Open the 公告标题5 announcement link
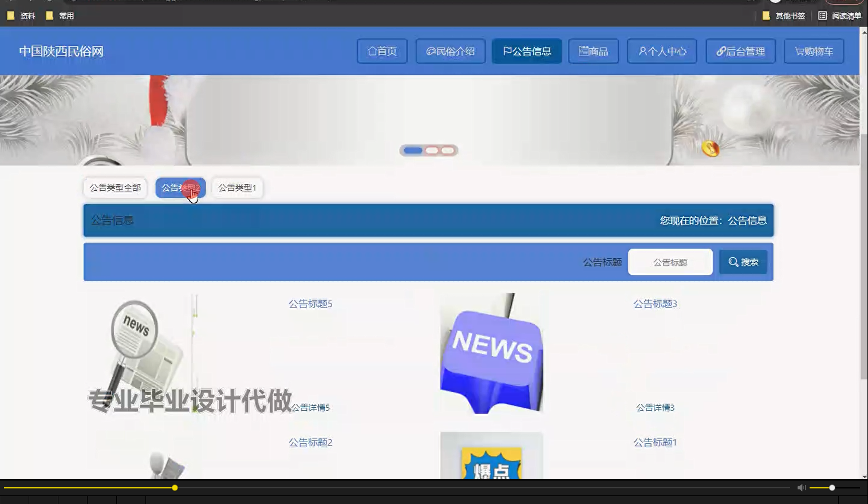Image resolution: width=868 pixels, height=504 pixels. pos(310,304)
